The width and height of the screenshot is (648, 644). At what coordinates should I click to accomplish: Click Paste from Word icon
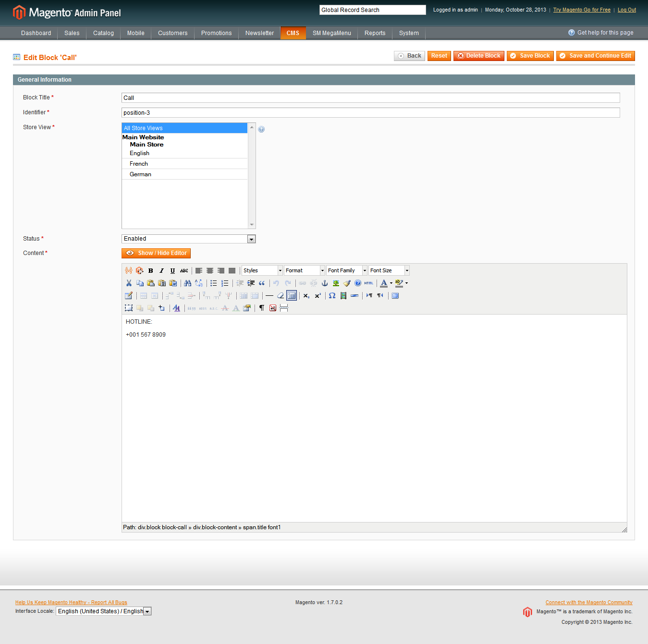[x=173, y=283]
